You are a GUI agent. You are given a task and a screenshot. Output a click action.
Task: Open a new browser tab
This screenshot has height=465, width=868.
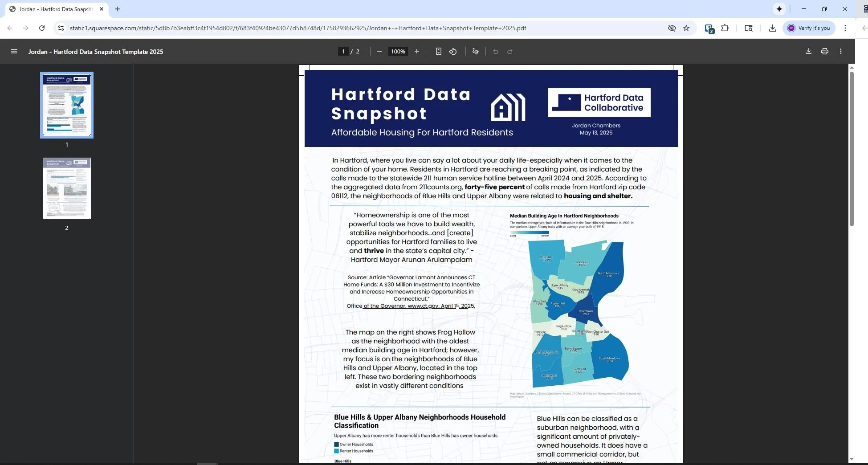point(118,9)
